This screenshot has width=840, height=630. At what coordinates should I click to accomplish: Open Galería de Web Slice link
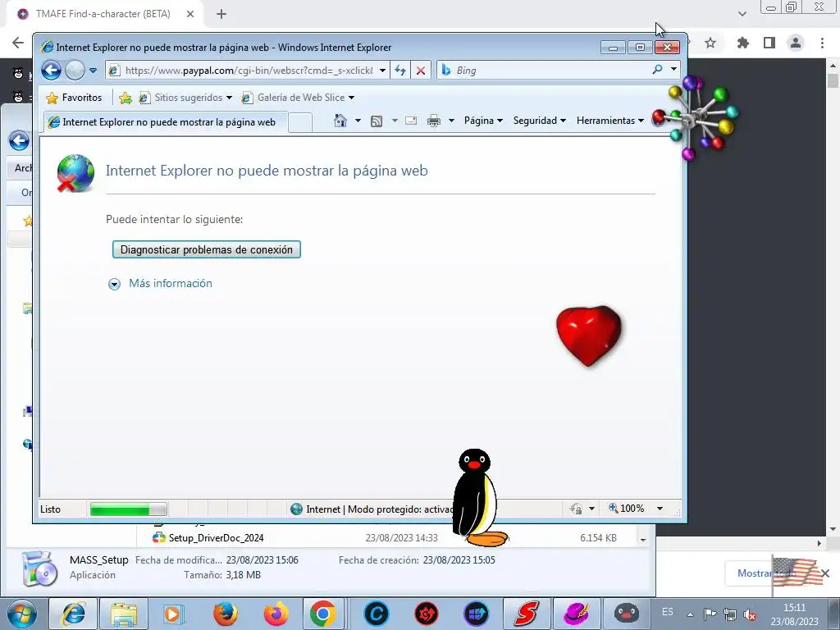298,98
